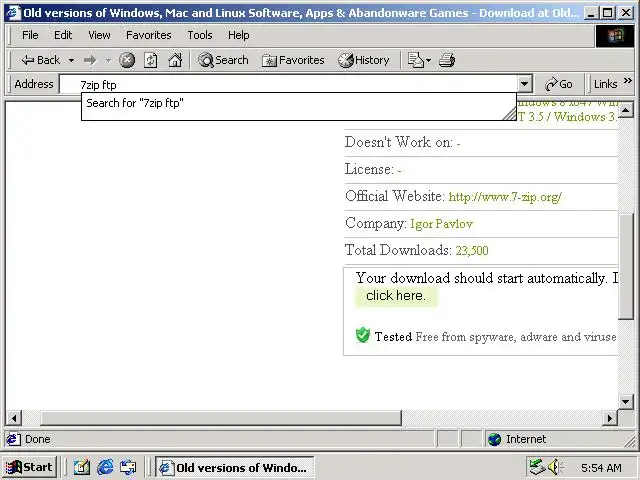Click the Go button
Image resolution: width=640 pixels, height=480 pixels.
tap(558, 84)
